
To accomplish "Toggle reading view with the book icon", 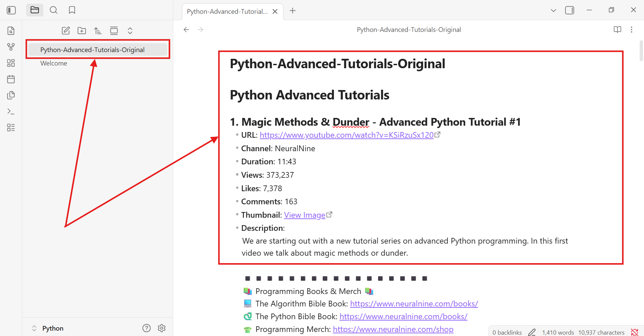I will (617, 30).
